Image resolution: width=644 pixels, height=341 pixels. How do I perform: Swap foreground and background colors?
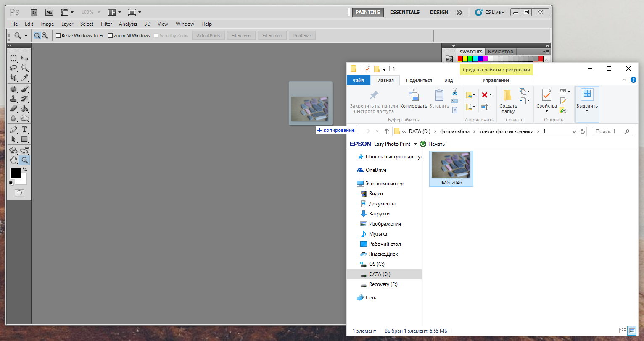pos(24,169)
